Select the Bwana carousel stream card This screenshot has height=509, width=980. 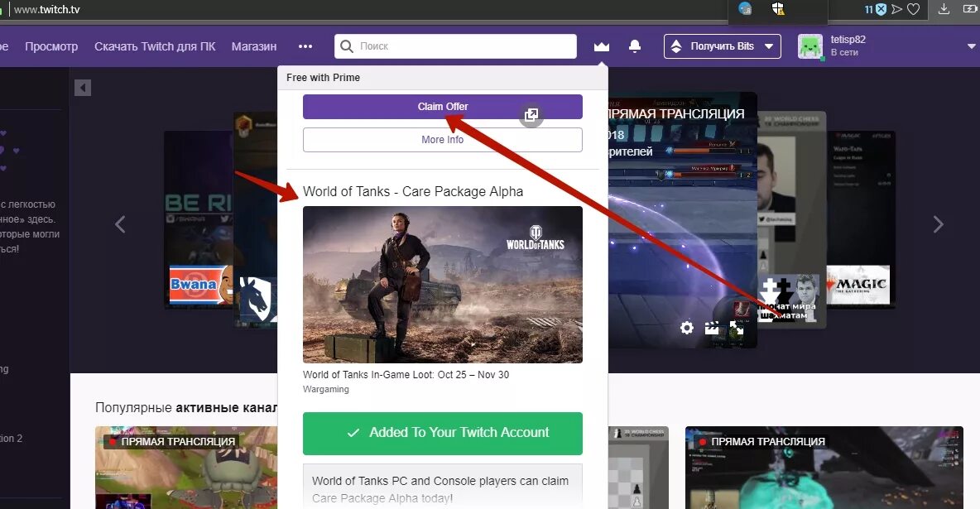[x=199, y=218]
